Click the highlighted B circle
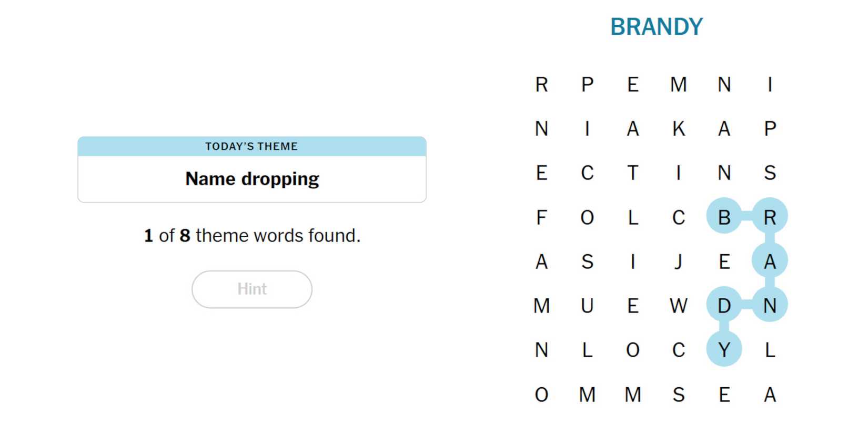Viewport: 868px width, 434px height. pos(724,216)
